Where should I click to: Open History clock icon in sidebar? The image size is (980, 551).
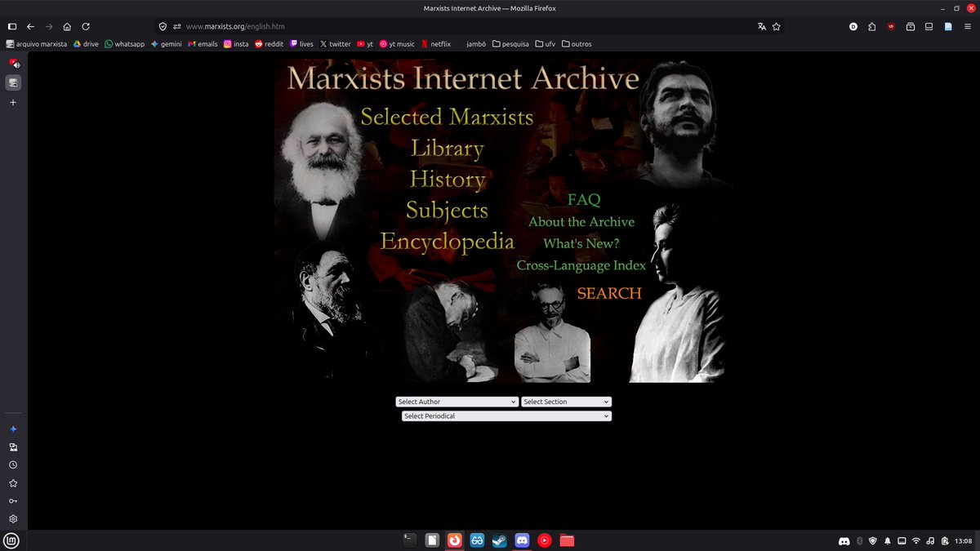(x=13, y=464)
